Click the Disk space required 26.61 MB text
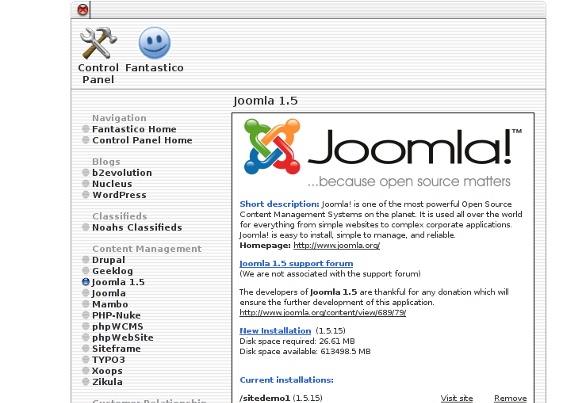Image resolution: width=586 pixels, height=403 pixels. (x=297, y=341)
